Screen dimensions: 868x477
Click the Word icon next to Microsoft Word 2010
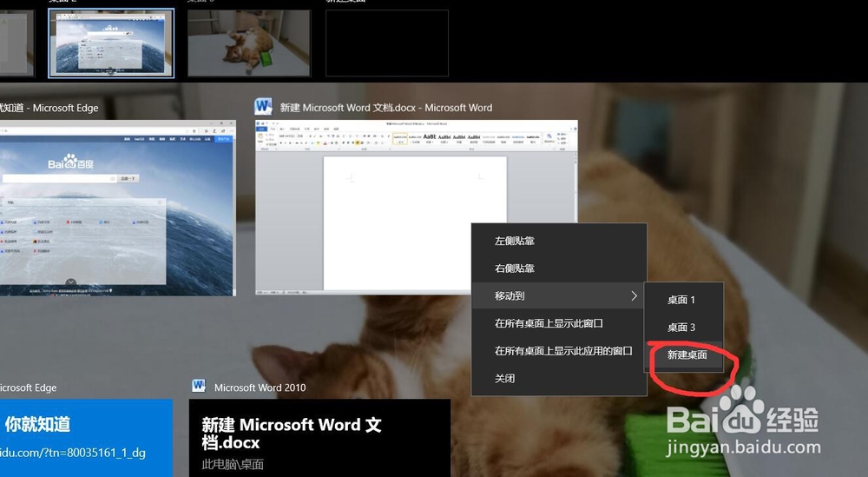[x=199, y=386]
